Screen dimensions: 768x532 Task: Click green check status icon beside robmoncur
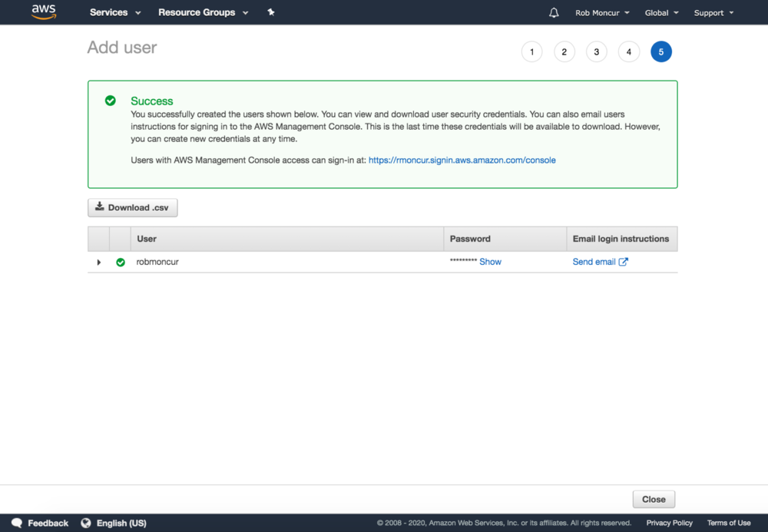[x=121, y=263]
